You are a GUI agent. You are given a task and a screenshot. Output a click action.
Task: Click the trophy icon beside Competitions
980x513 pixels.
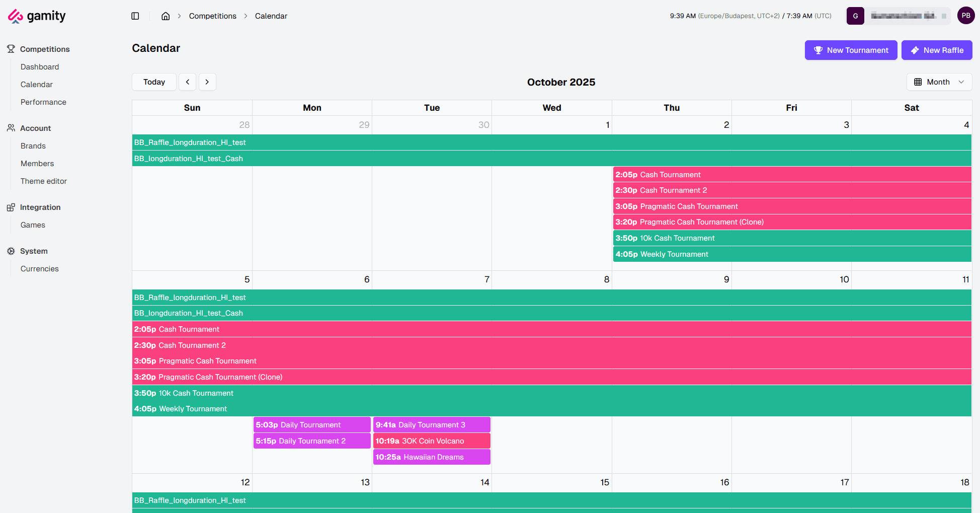(11, 49)
